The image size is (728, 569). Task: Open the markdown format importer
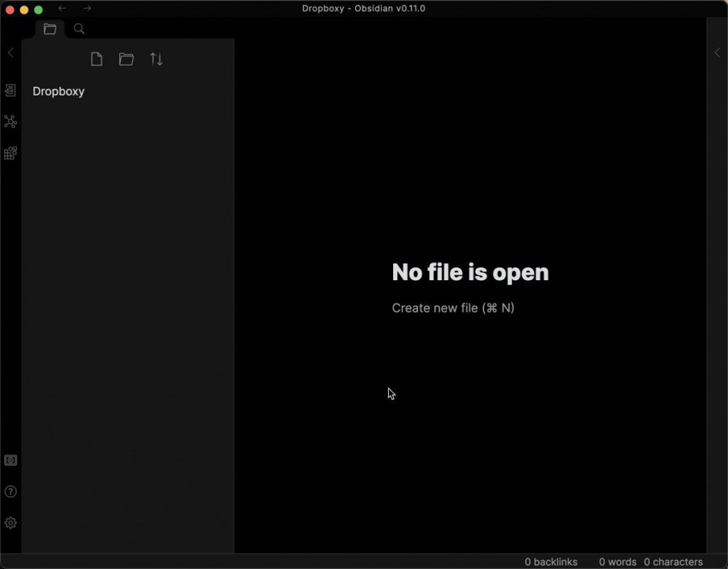coord(11,153)
